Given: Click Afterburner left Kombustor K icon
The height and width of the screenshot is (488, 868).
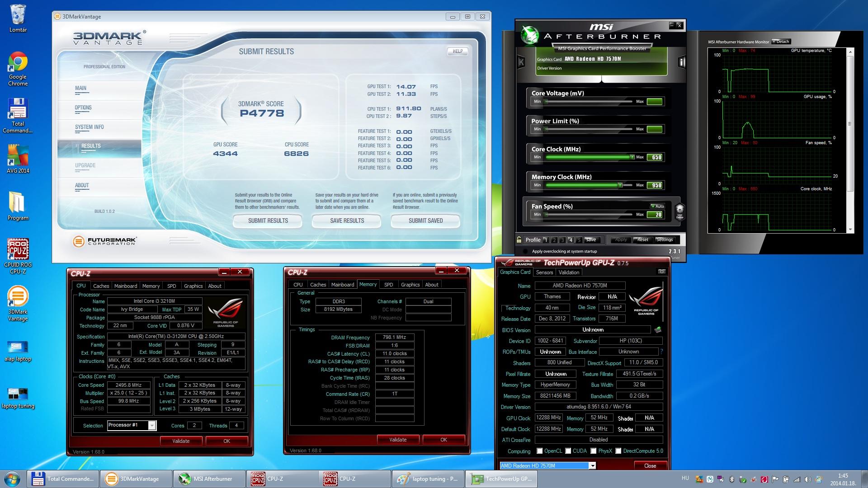Looking at the screenshot, I should click(x=521, y=62).
